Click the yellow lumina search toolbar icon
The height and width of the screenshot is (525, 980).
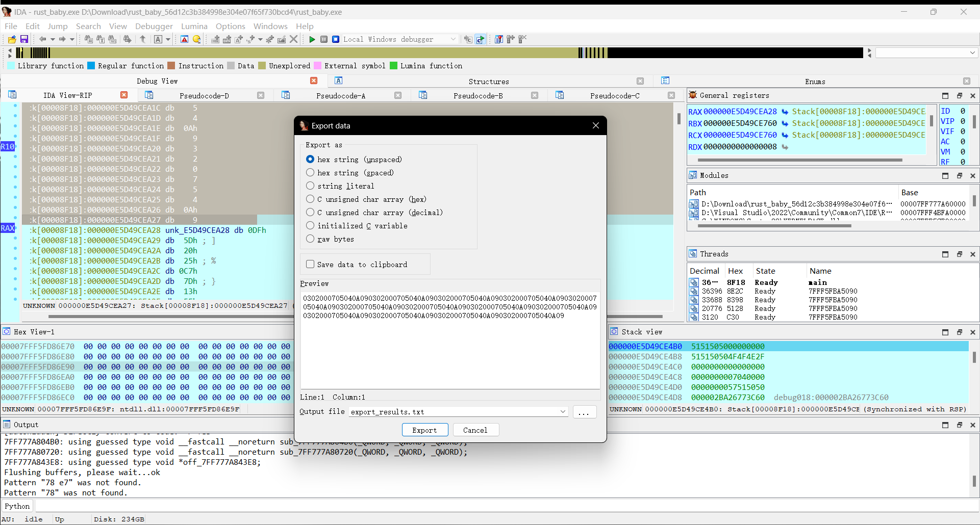pyautogui.click(x=197, y=39)
